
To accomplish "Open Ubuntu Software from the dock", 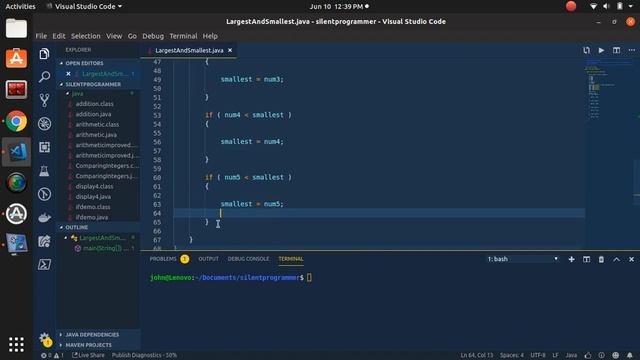I will tap(16, 58).
